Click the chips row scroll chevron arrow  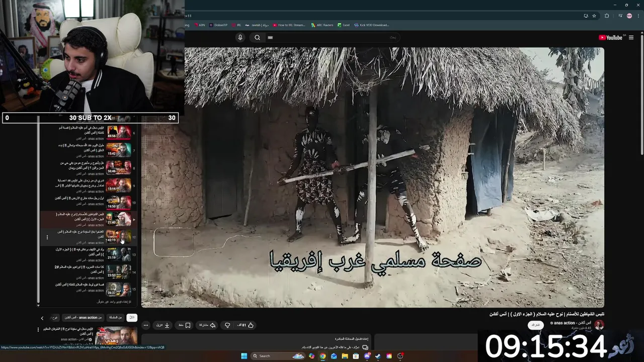point(42,318)
